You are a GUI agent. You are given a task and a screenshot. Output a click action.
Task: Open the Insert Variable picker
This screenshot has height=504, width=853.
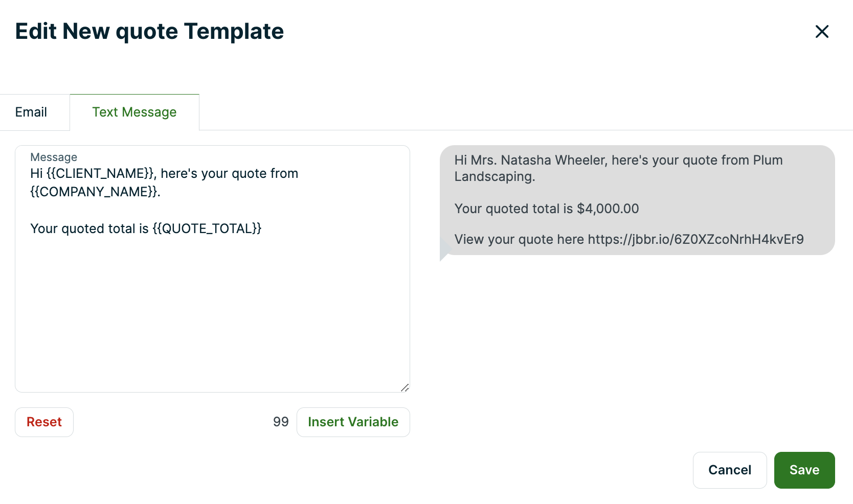tap(353, 422)
